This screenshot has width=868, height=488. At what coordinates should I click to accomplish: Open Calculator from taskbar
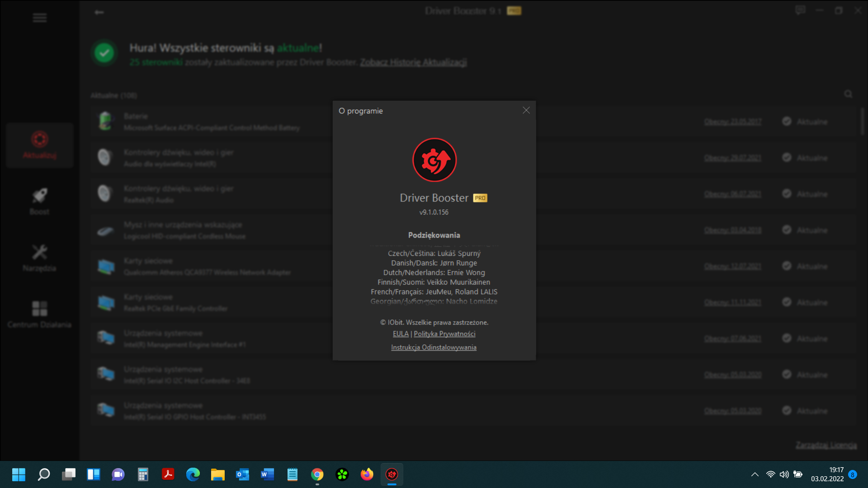(x=143, y=474)
